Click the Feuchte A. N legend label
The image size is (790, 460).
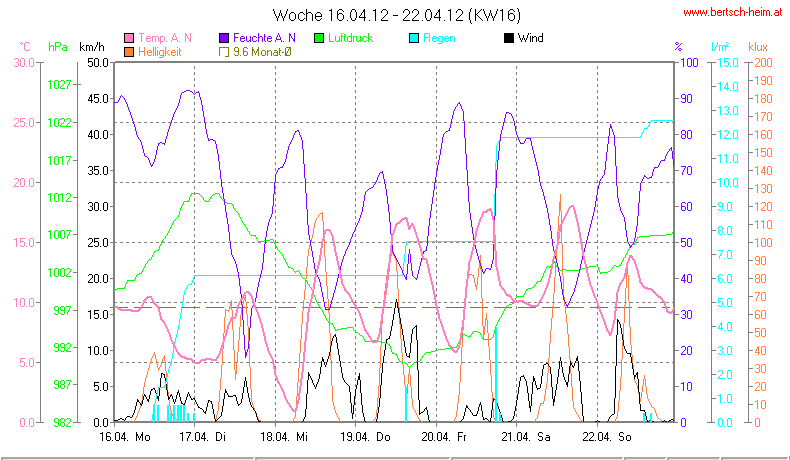click(x=264, y=38)
